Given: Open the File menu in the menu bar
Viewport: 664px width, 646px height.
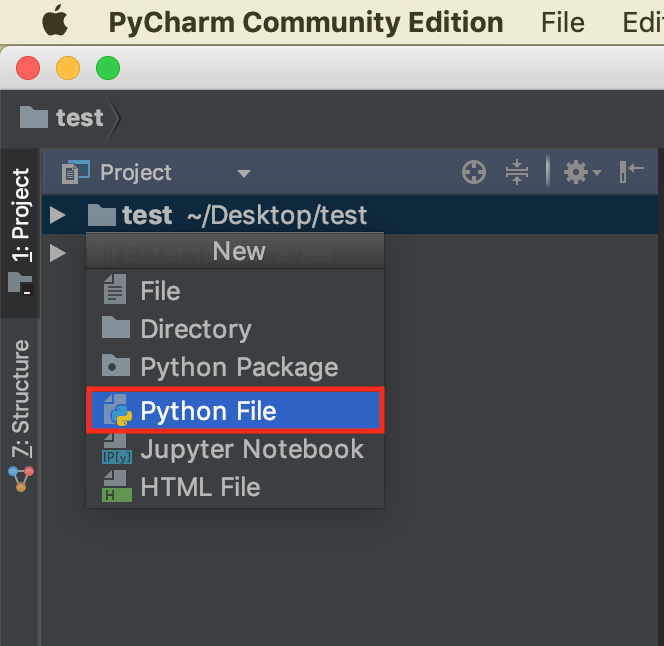Looking at the screenshot, I should coord(562,21).
